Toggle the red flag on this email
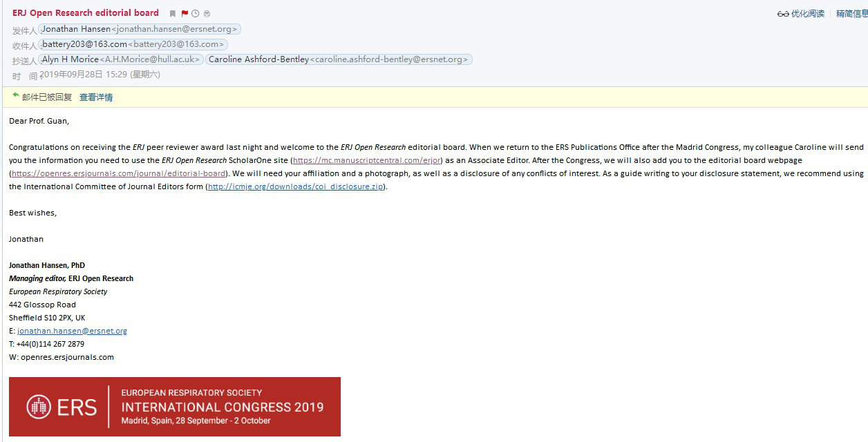 185,14
